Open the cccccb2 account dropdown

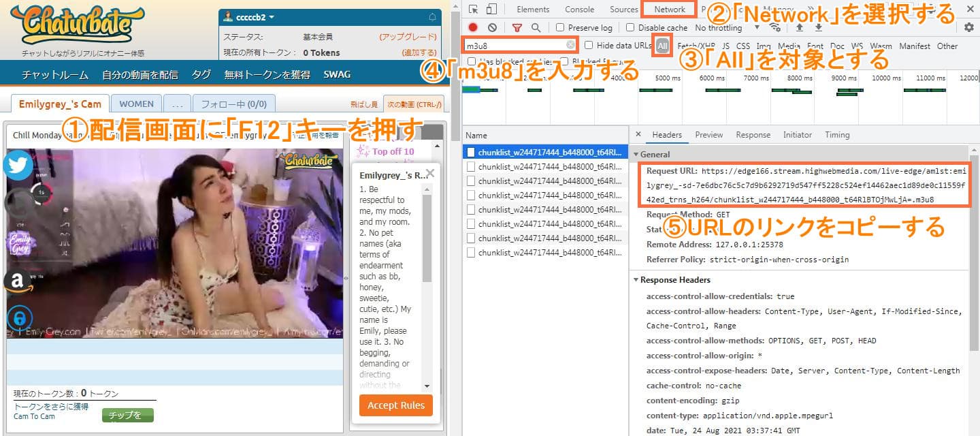point(255,17)
